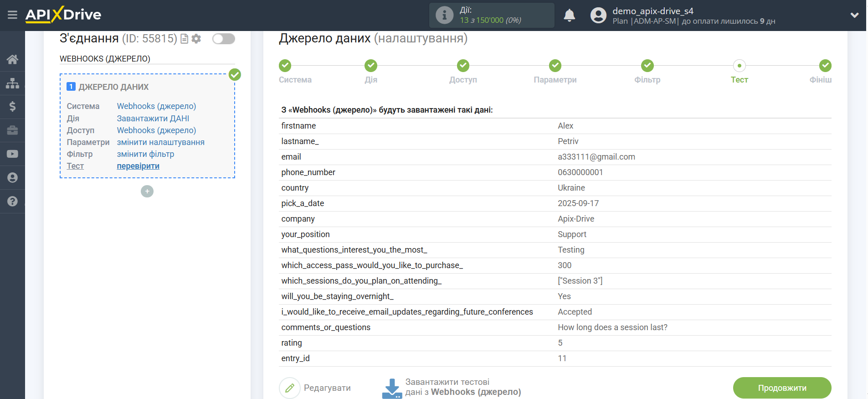Open the home icon in sidebar
This screenshot has width=868, height=399.
12,59
